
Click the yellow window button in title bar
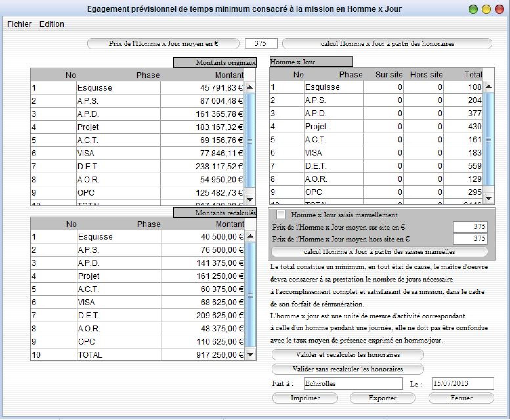tap(486, 9)
